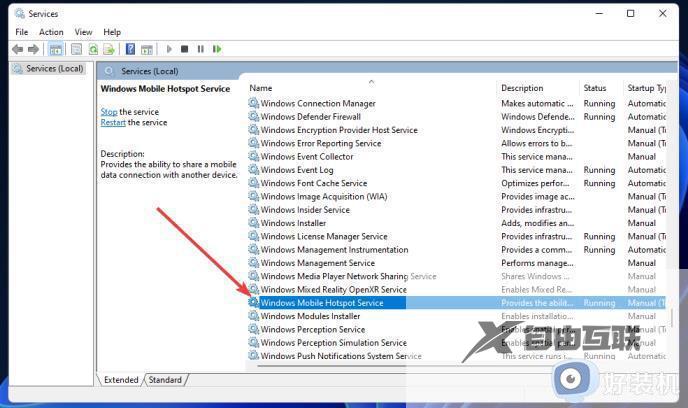688x408 pixels.
Task: Click the Start Service play icon
Action: coord(169,49)
